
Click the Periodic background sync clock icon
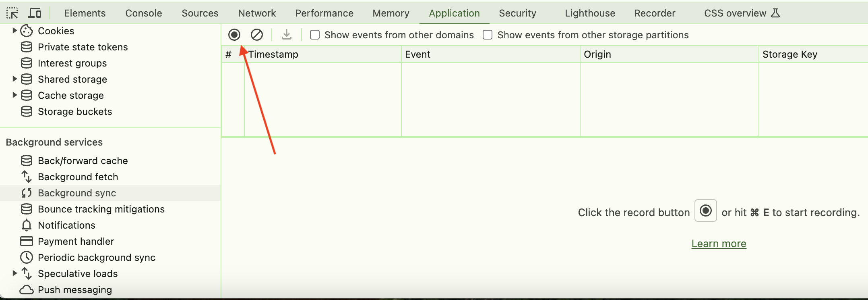27,257
